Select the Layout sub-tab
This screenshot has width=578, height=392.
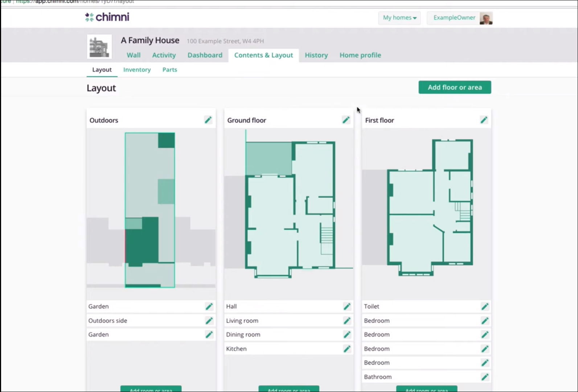pyautogui.click(x=102, y=70)
